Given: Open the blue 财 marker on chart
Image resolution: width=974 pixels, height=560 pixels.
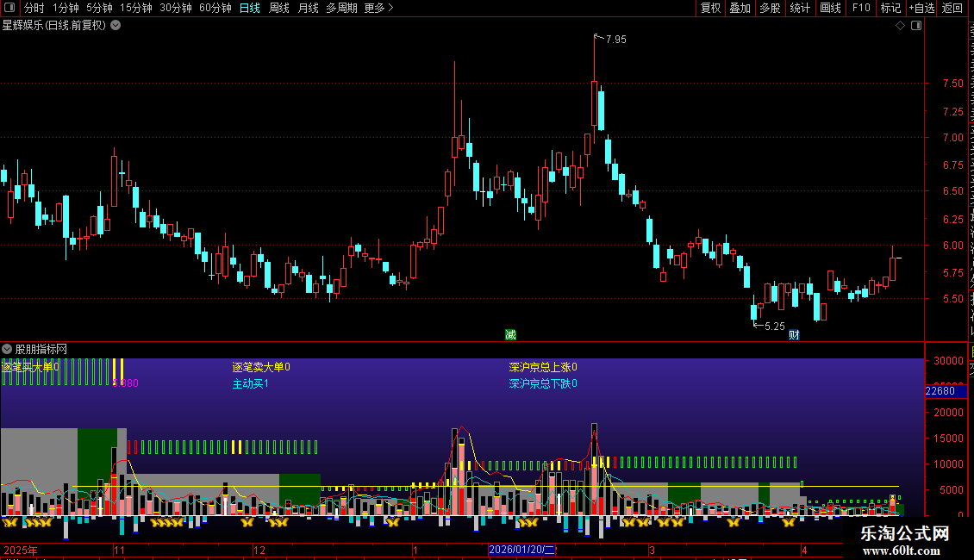Looking at the screenshot, I should [794, 334].
